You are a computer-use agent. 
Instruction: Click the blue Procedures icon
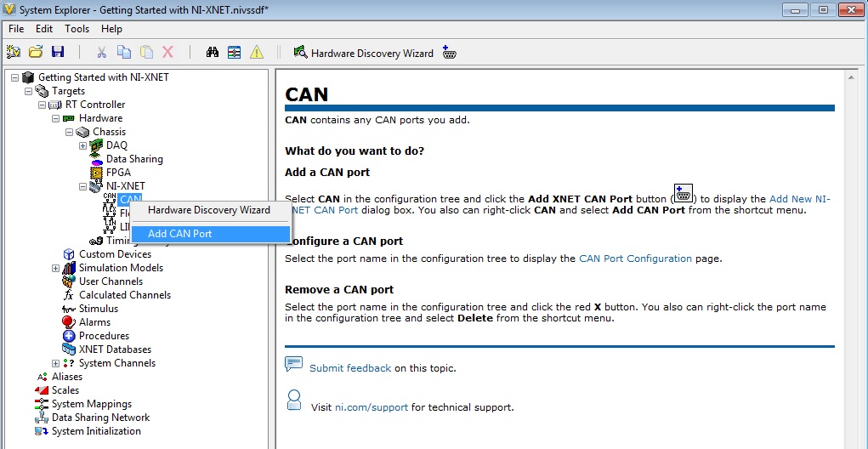pos(69,336)
